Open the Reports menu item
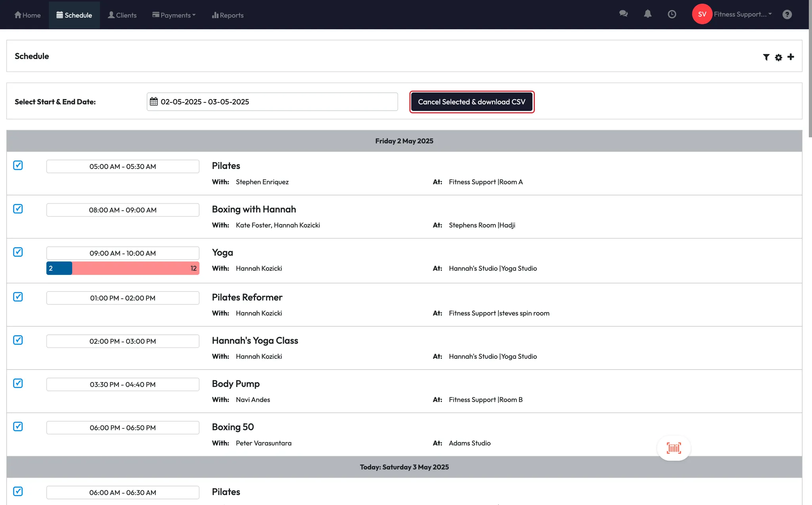 click(228, 15)
